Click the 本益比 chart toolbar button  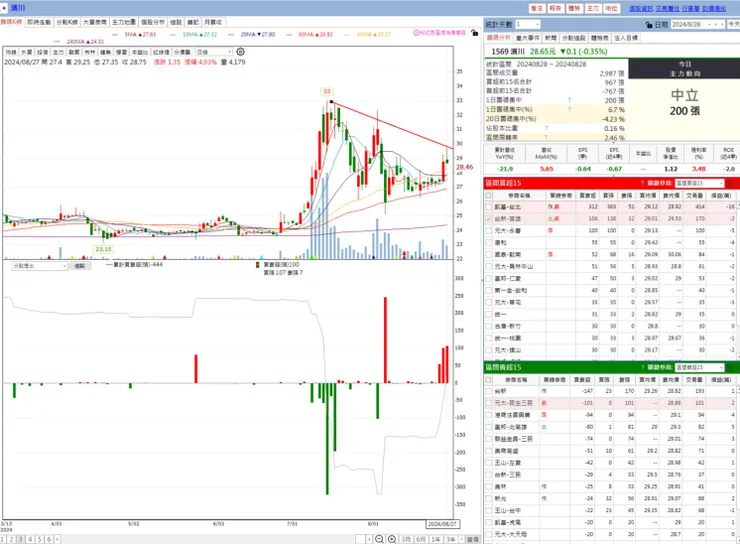click(x=140, y=52)
